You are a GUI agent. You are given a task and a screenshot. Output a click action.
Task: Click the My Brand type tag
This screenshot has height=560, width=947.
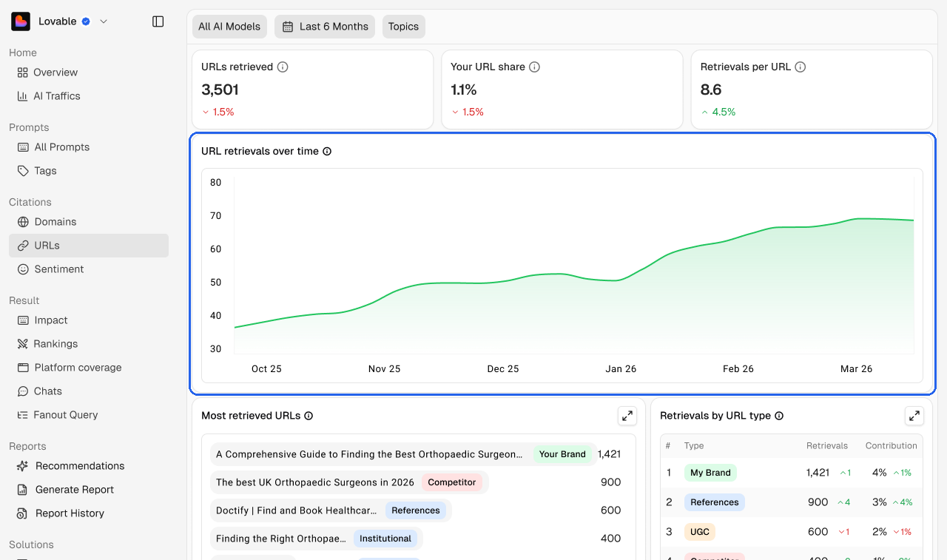coord(710,473)
